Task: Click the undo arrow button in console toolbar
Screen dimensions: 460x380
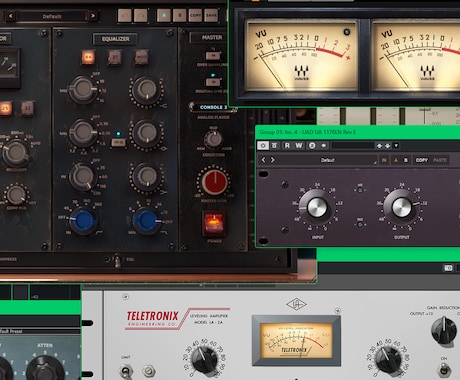Action: pos(124,15)
